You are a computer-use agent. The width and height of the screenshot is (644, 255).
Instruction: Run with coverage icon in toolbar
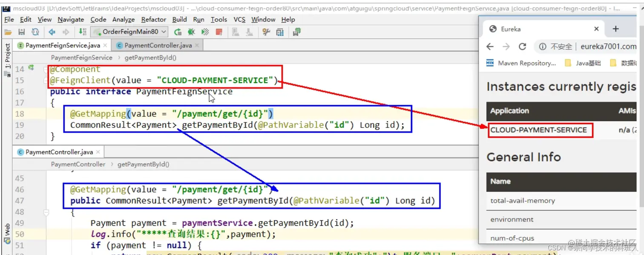click(x=205, y=32)
